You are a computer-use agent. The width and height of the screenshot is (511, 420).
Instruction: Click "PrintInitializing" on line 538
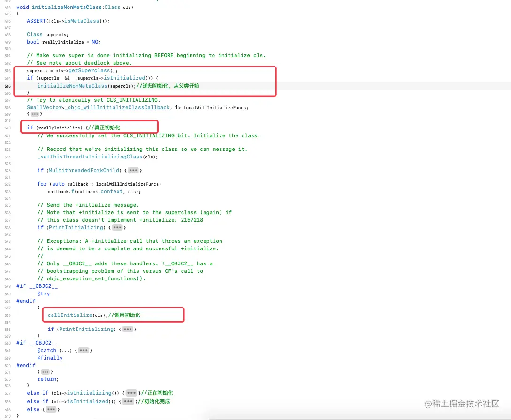(x=76, y=227)
